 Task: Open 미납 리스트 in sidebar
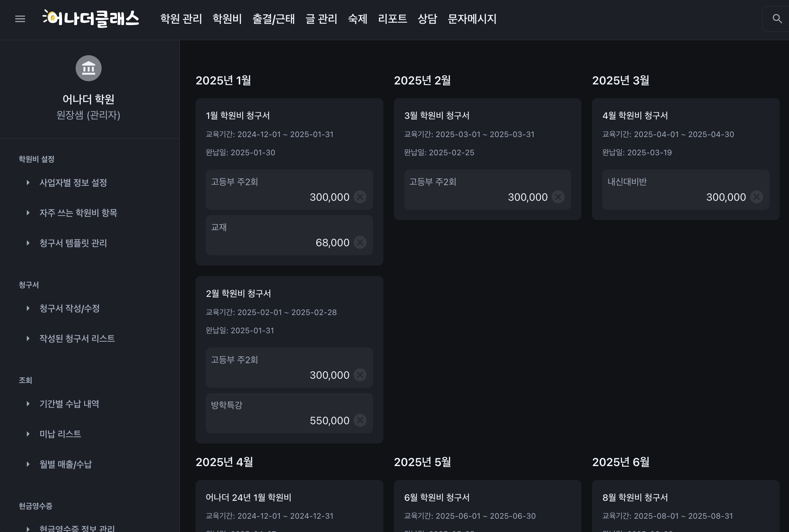[x=60, y=434]
